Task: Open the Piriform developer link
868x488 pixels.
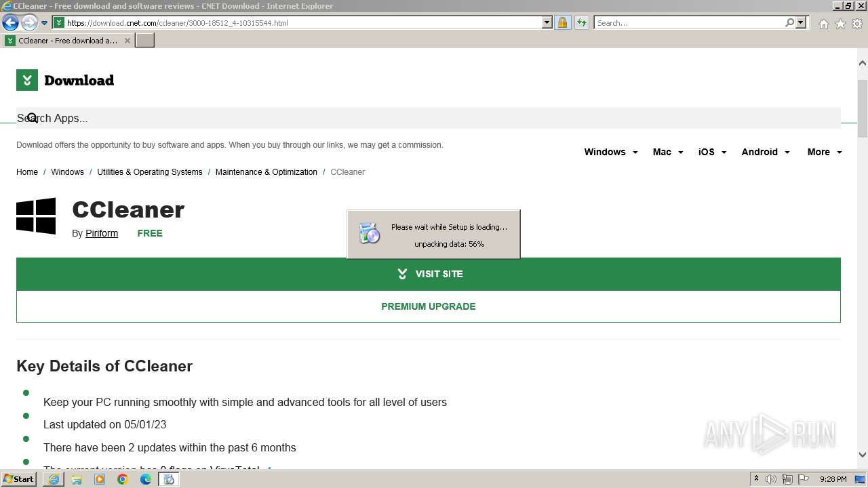Action: tap(102, 233)
